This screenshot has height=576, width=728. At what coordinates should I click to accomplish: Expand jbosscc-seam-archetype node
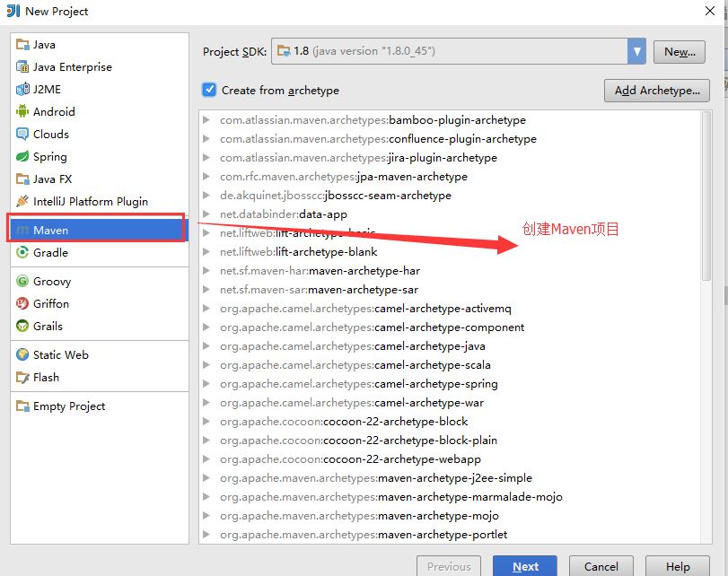206,196
